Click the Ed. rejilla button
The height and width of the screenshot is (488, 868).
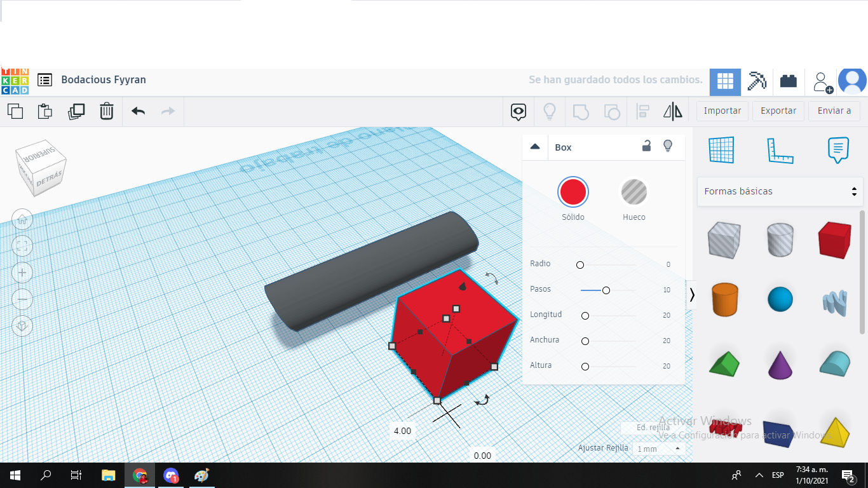pos(653,428)
